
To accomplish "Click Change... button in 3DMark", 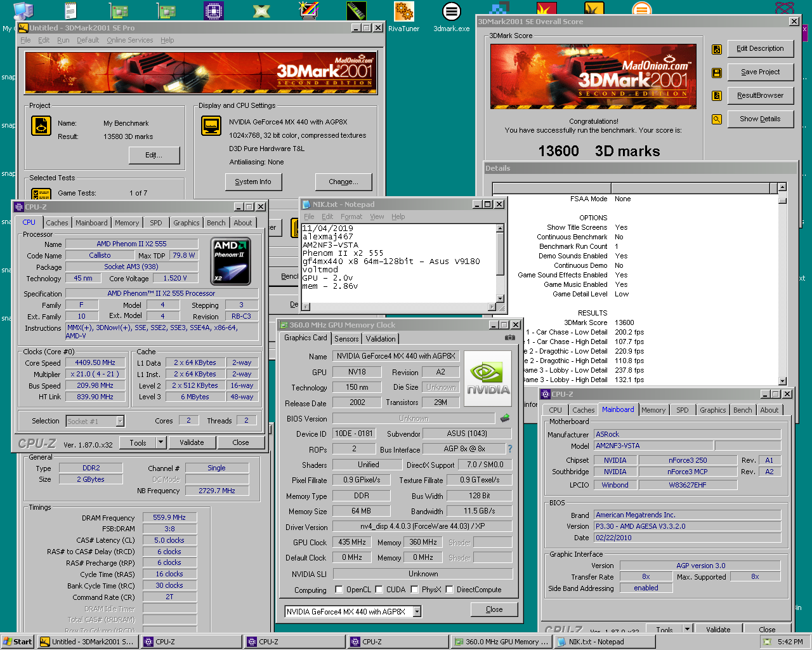I will click(343, 182).
